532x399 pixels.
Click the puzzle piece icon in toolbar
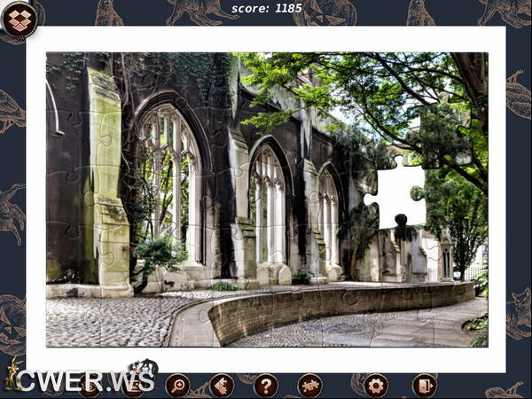[x=309, y=385]
